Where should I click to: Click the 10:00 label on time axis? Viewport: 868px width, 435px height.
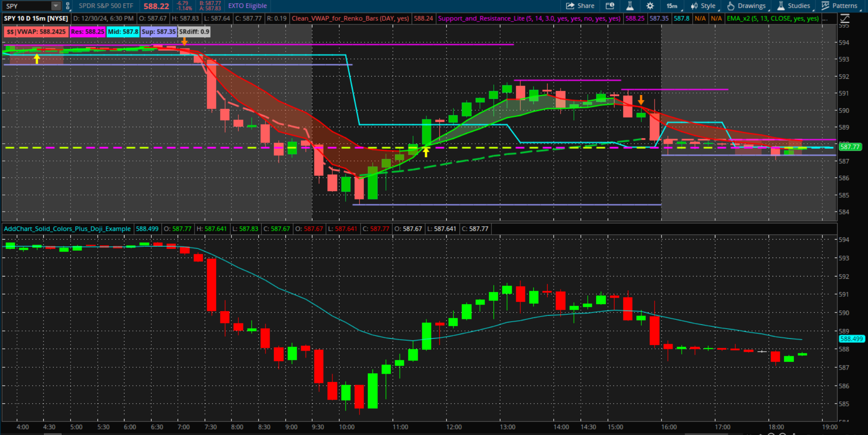pyautogui.click(x=347, y=427)
